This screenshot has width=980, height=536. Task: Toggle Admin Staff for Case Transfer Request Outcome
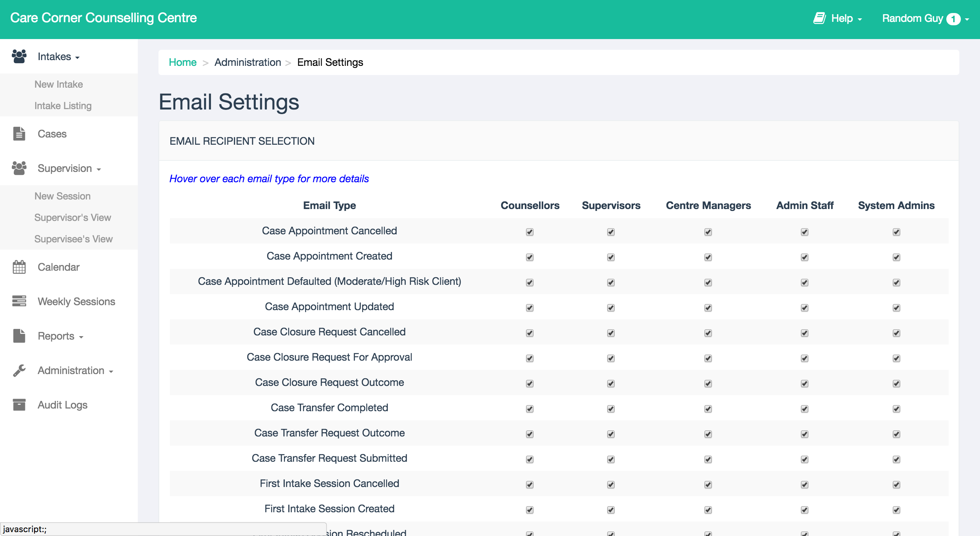(805, 434)
